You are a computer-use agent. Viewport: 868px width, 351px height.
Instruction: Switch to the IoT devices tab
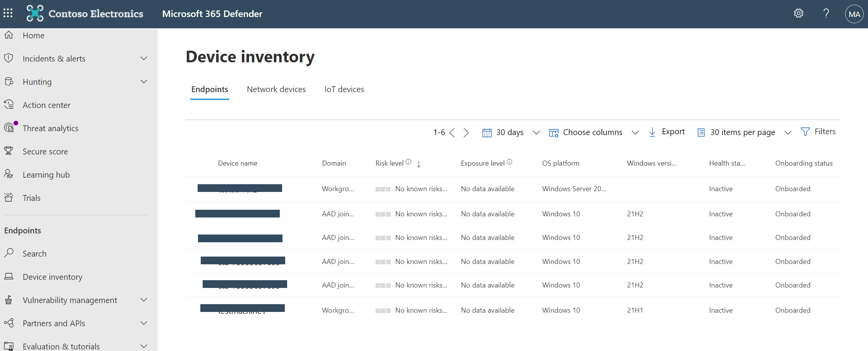(344, 89)
